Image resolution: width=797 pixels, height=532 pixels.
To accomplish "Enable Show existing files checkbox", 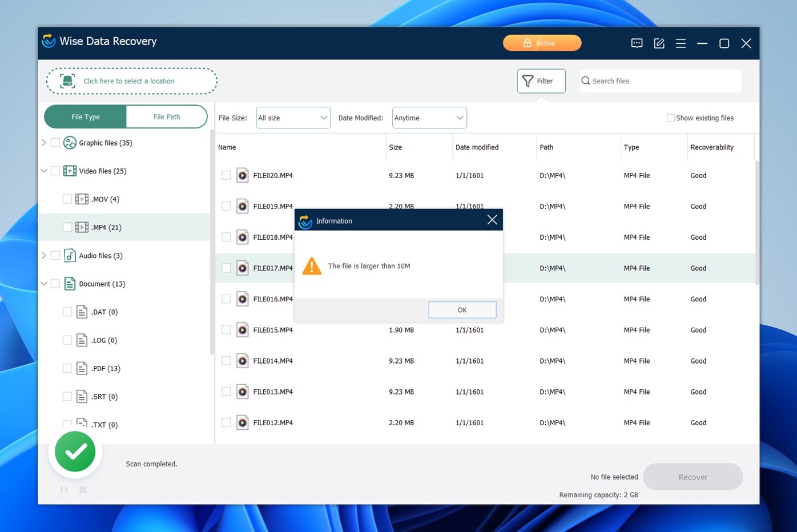I will pos(671,118).
